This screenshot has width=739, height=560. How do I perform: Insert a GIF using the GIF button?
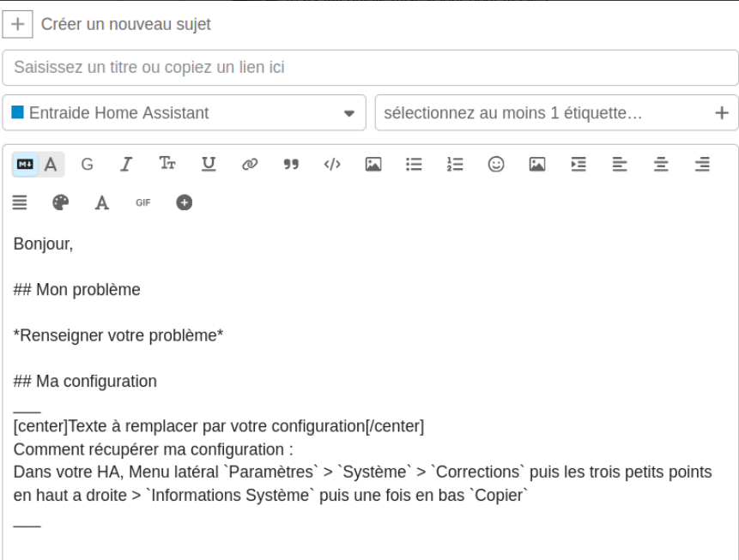point(143,203)
